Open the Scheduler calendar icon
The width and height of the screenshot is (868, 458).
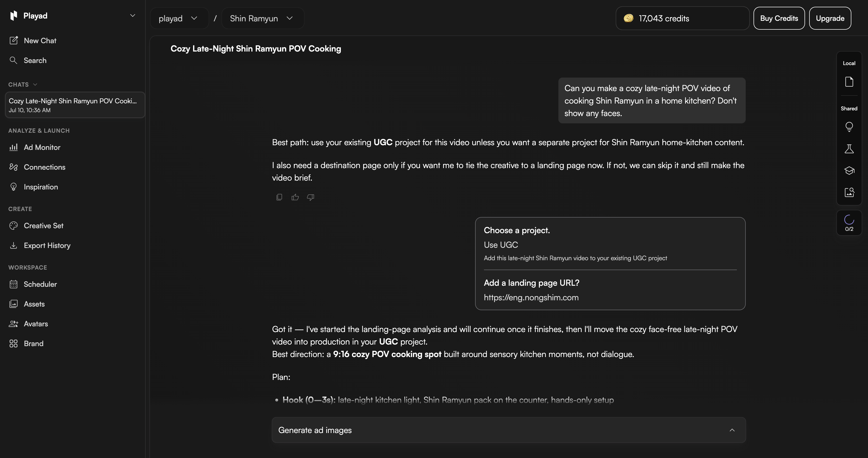pyautogui.click(x=14, y=284)
